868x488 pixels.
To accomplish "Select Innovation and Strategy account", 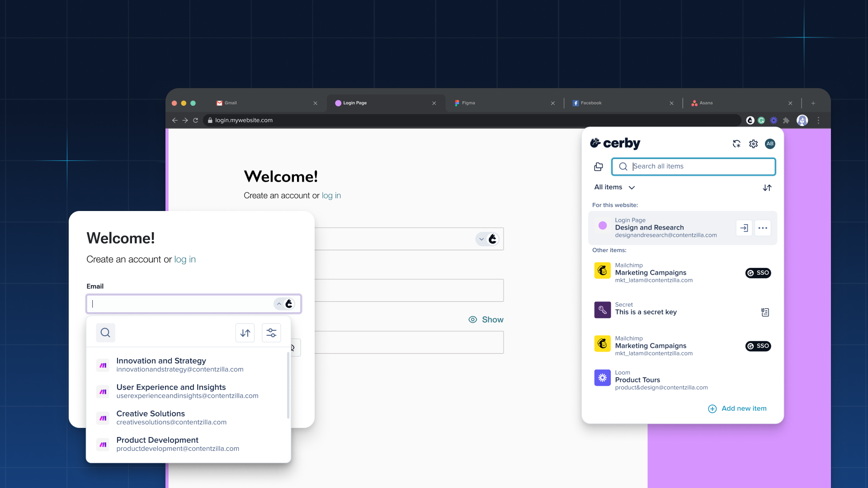I will point(187,365).
